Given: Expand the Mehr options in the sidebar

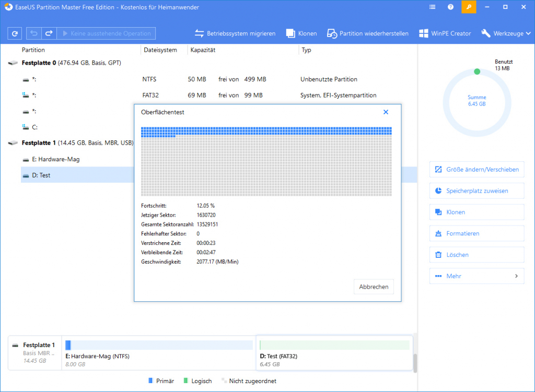Looking at the screenshot, I should [476, 276].
